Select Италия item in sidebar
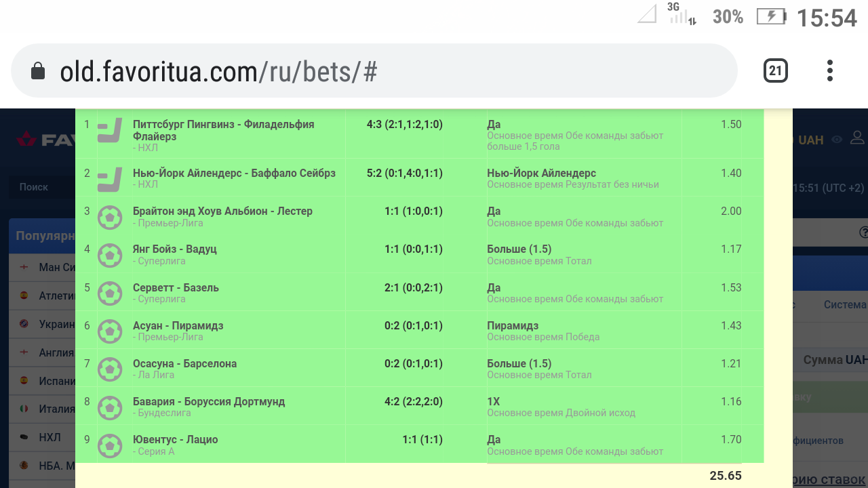Image resolution: width=868 pixels, height=488 pixels. click(42, 409)
